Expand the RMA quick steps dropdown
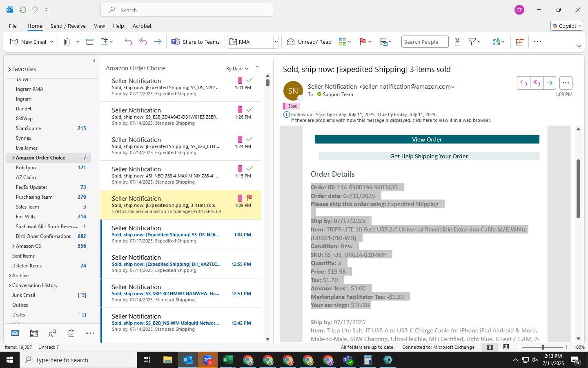 click(x=276, y=42)
